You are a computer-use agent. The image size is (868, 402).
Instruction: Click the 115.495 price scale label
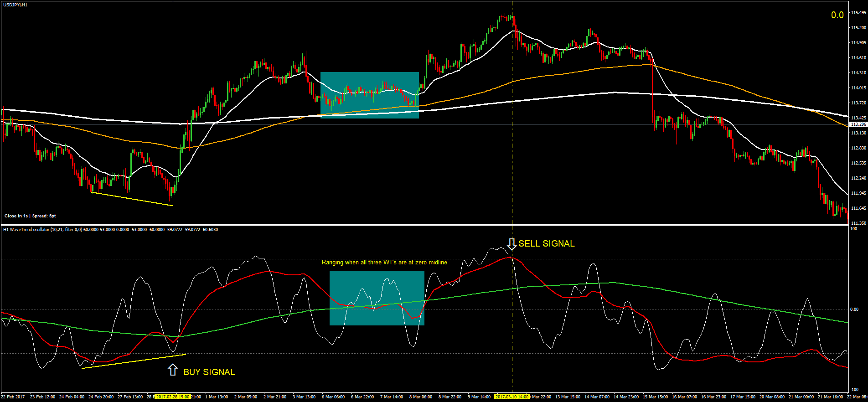point(858,13)
